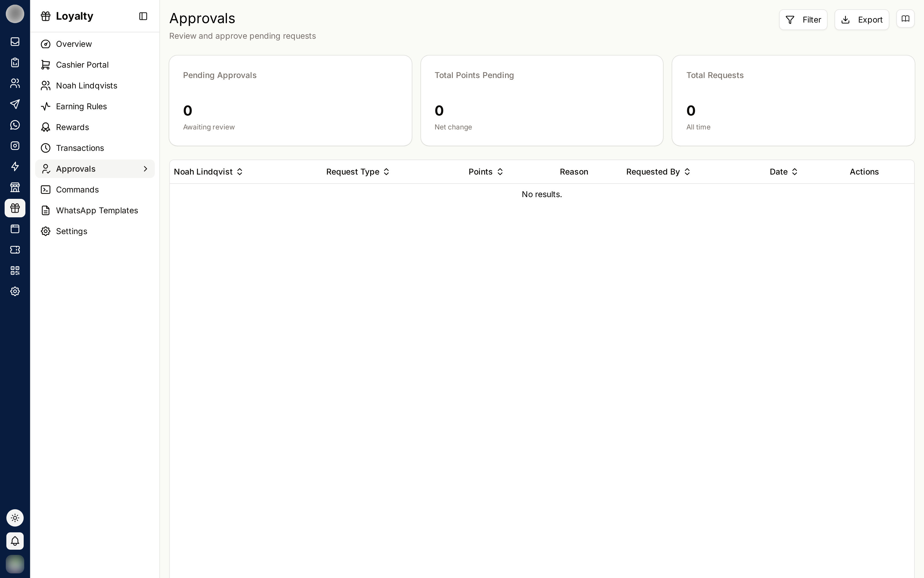Click the Export button
924x578 pixels.
click(x=861, y=19)
